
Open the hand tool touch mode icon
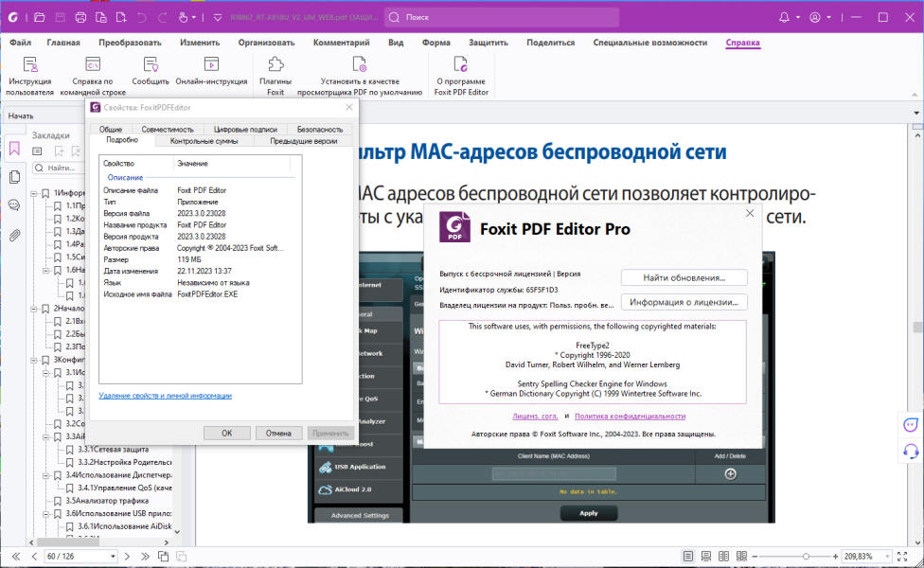click(x=184, y=17)
